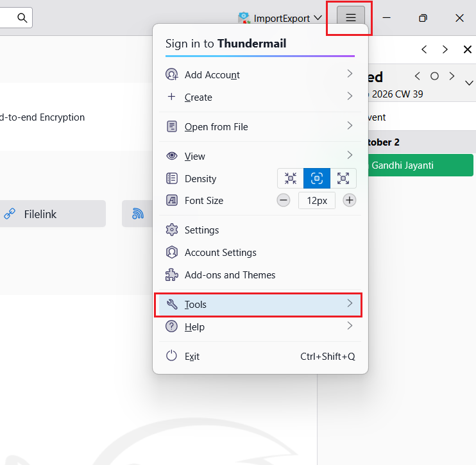Open Account Settings from the menu

tap(260, 253)
